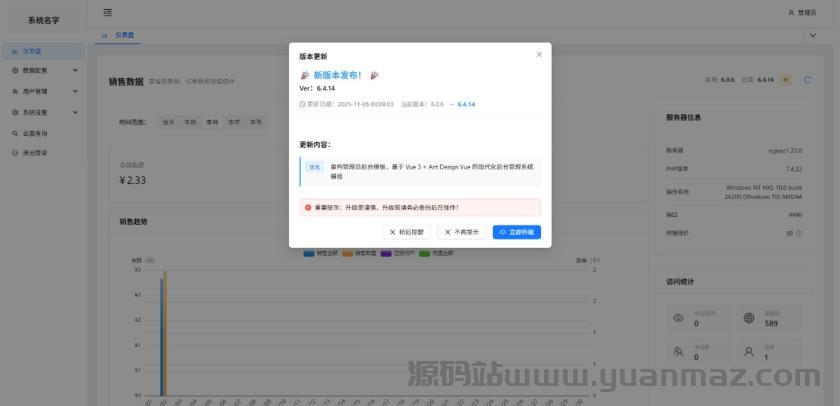Click the 立即升级 button
The height and width of the screenshot is (406, 840).
click(x=516, y=232)
